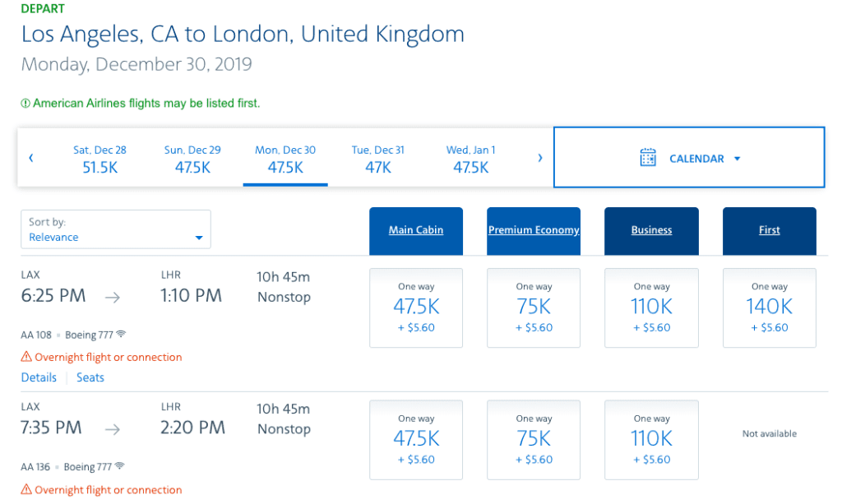Sort by the Main Cabin column header
This screenshot has width=842, height=504.
[x=416, y=230]
